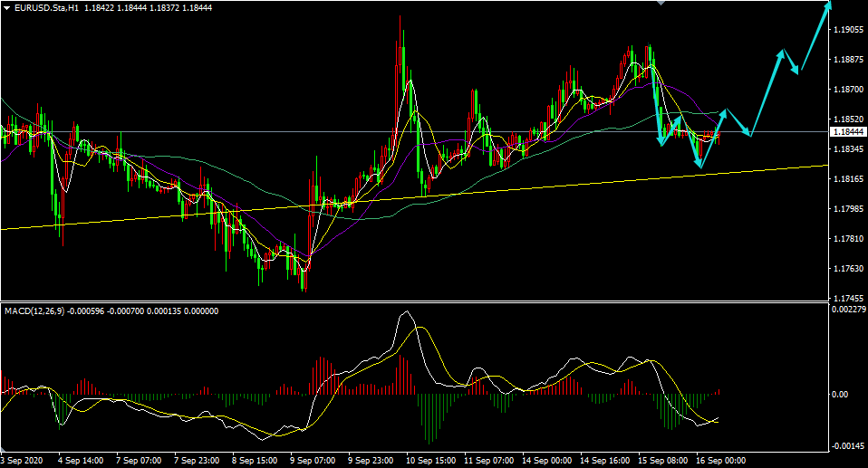Click the current price label 1.18444
The image size is (868, 468).
pyautogui.click(x=849, y=131)
